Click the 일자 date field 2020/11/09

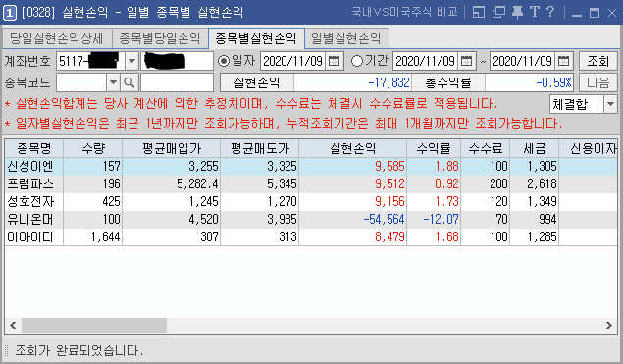point(293,61)
